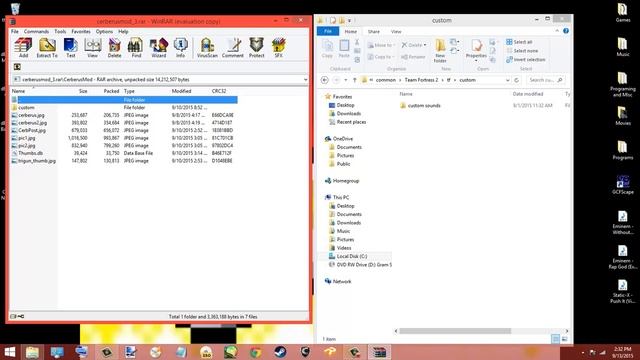The image size is (640, 360).
Task: Add archive Comment via toolbar icon
Action: pos(233,48)
